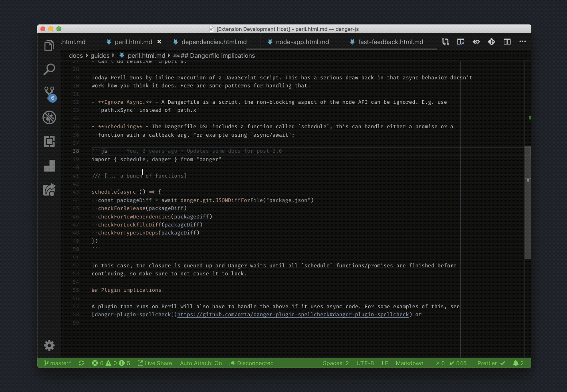Click line number 38 in the gutter

76,151
